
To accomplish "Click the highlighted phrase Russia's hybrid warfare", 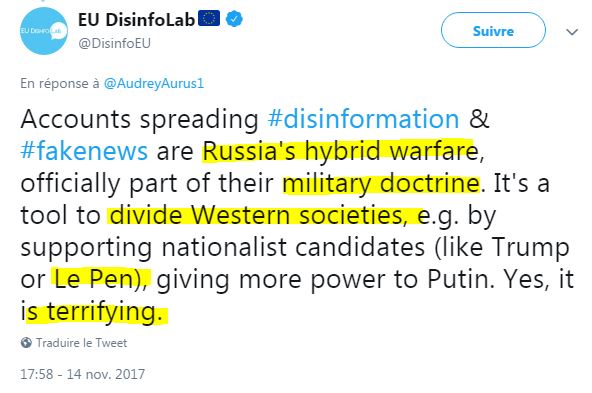I will pos(340,151).
